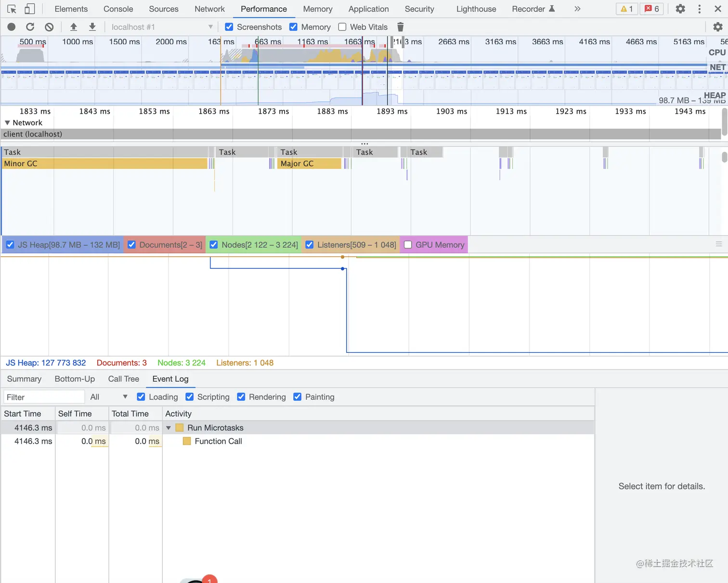The height and width of the screenshot is (583, 728).
Task: Toggle the Nodes counter checkbox
Action: point(214,245)
